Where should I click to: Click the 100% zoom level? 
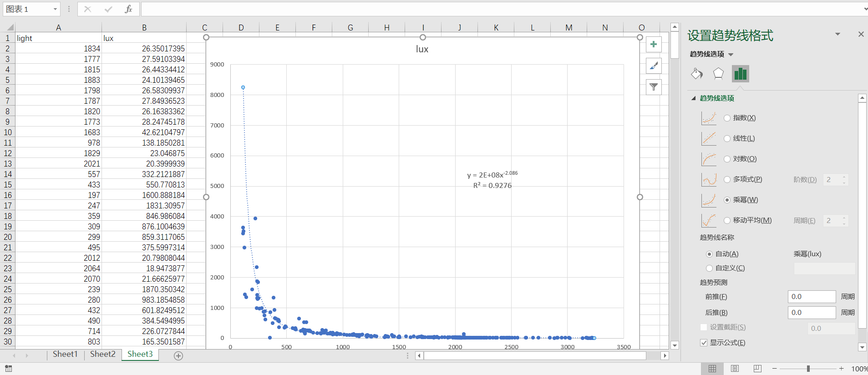click(859, 369)
